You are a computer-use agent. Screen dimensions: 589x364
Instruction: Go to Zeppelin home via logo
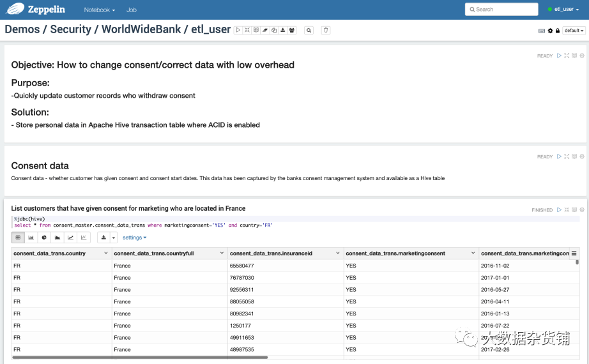click(x=36, y=9)
